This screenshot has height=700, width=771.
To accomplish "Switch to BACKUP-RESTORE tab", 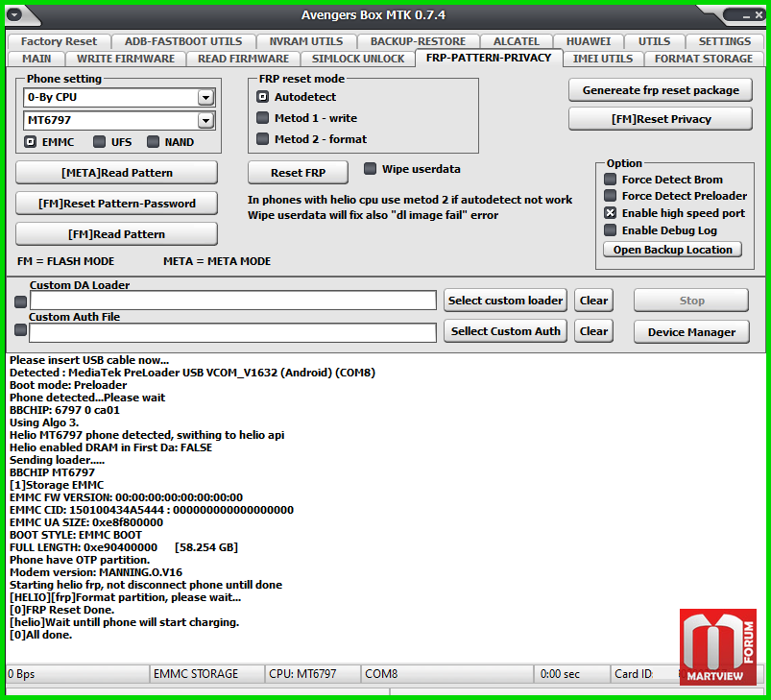I will coord(418,41).
